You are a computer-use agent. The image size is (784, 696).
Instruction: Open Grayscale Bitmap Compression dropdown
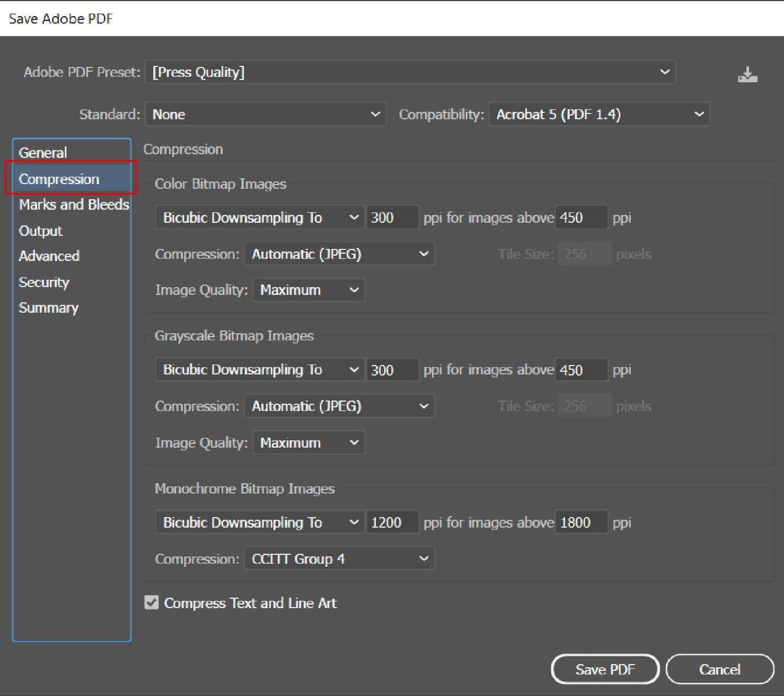pyautogui.click(x=339, y=406)
